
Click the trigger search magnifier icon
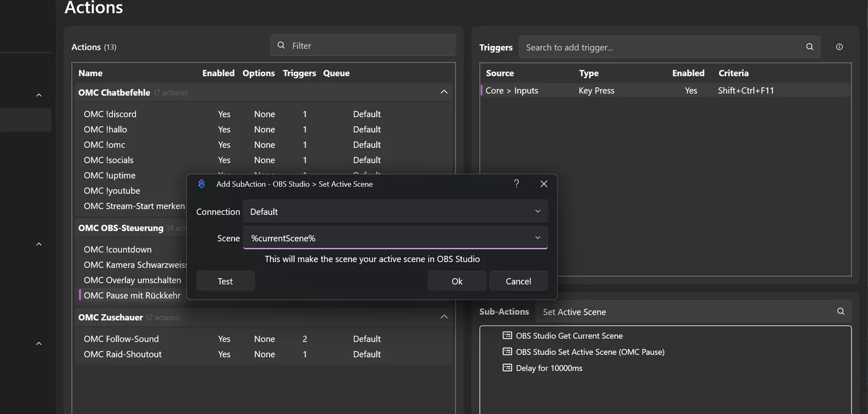[810, 47]
